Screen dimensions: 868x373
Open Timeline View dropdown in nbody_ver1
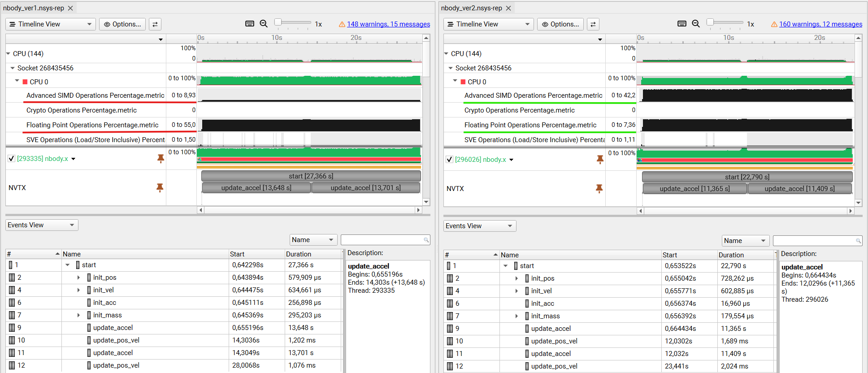51,24
